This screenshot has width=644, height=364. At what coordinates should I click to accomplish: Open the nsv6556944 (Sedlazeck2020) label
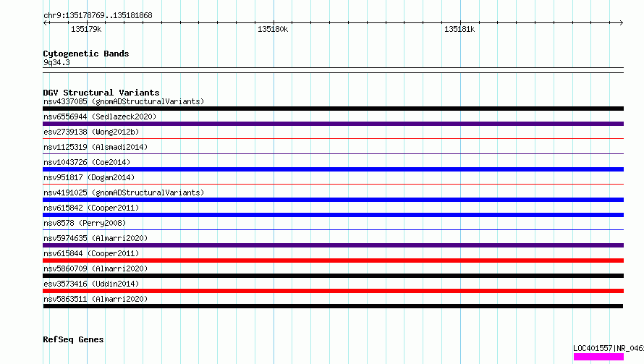[x=100, y=117]
